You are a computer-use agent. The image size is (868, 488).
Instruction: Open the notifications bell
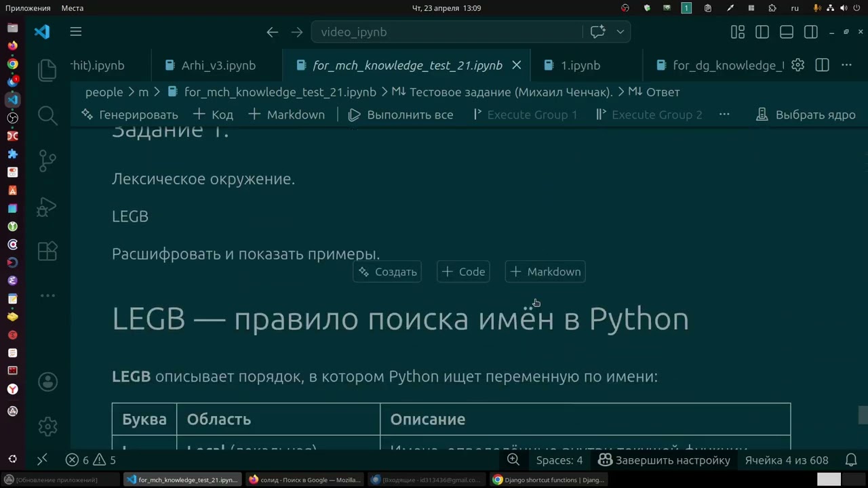click(x=851, y=460)
